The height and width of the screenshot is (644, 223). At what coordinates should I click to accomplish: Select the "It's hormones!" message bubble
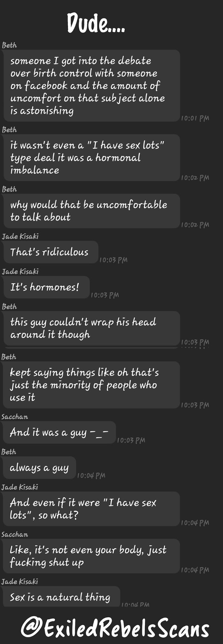46,287
